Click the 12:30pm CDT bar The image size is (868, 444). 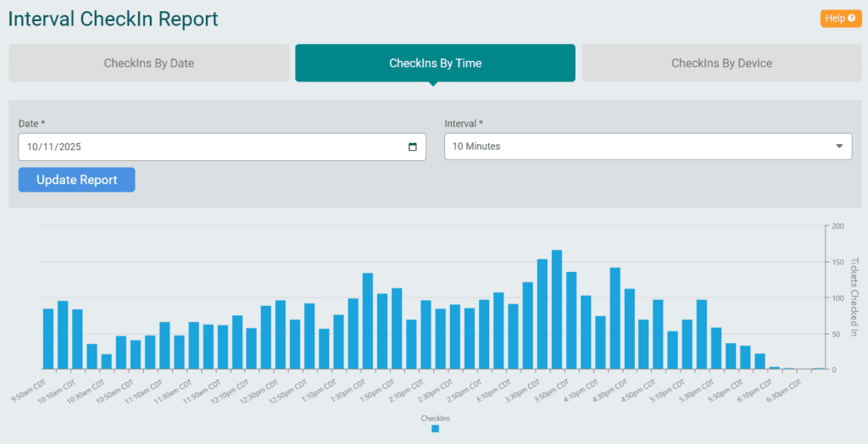[x=281, y=335]
